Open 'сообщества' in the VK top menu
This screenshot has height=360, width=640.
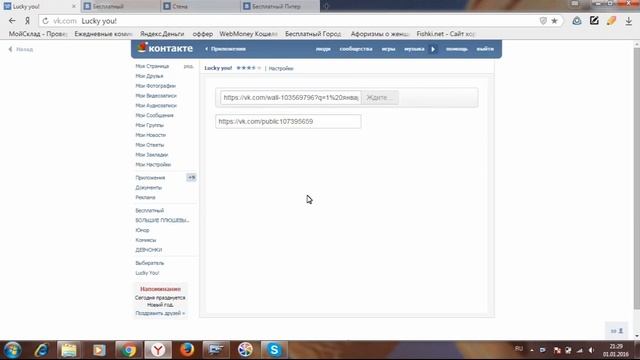tap(356, 49)
